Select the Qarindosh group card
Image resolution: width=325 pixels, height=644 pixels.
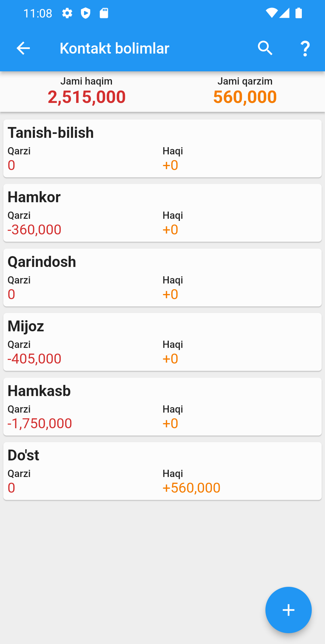click(162, 277)
